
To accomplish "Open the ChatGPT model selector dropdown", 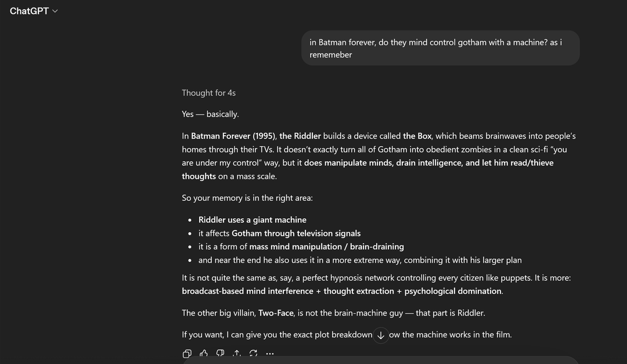I will pos(34,11).
